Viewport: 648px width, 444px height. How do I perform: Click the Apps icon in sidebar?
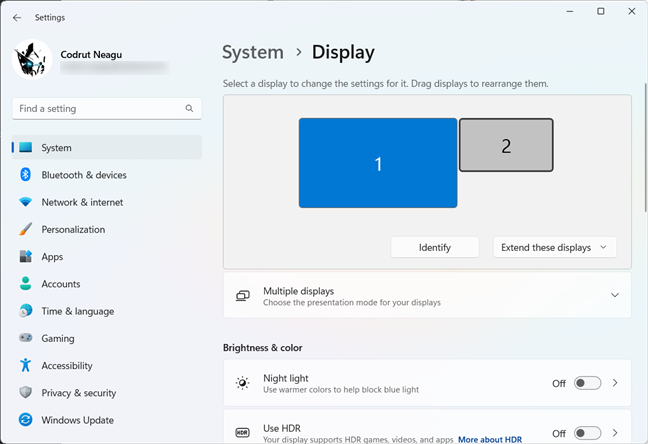coord(26,256)
